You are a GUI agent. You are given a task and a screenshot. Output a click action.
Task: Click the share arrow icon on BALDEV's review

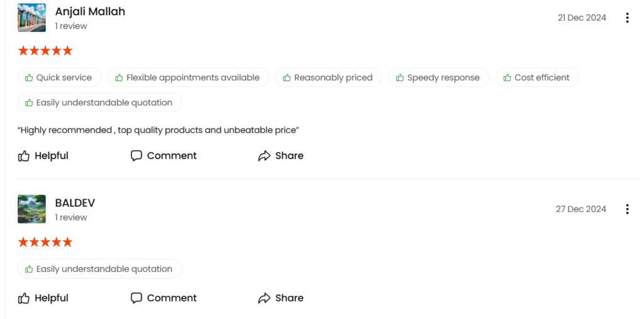coord(264,298)
